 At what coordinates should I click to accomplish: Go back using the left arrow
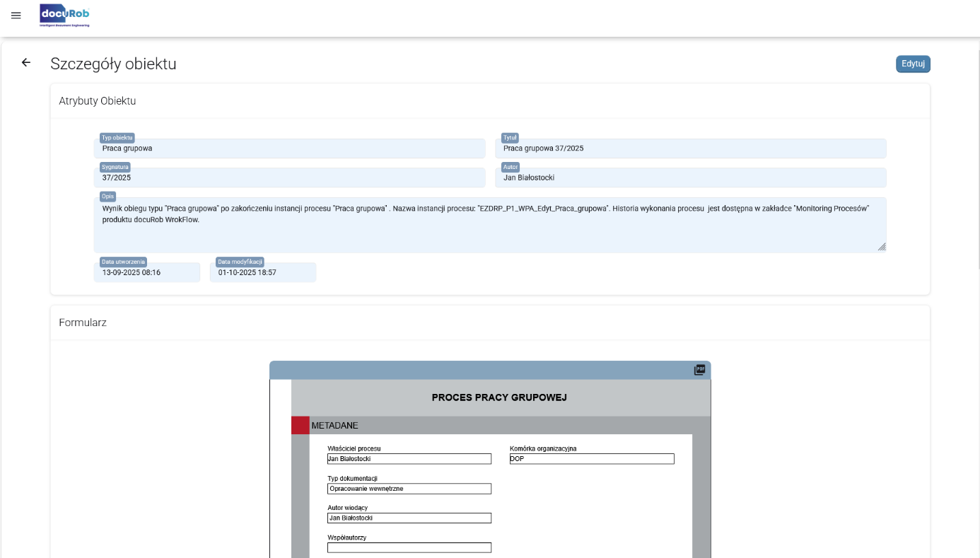[x=26, y=63]
